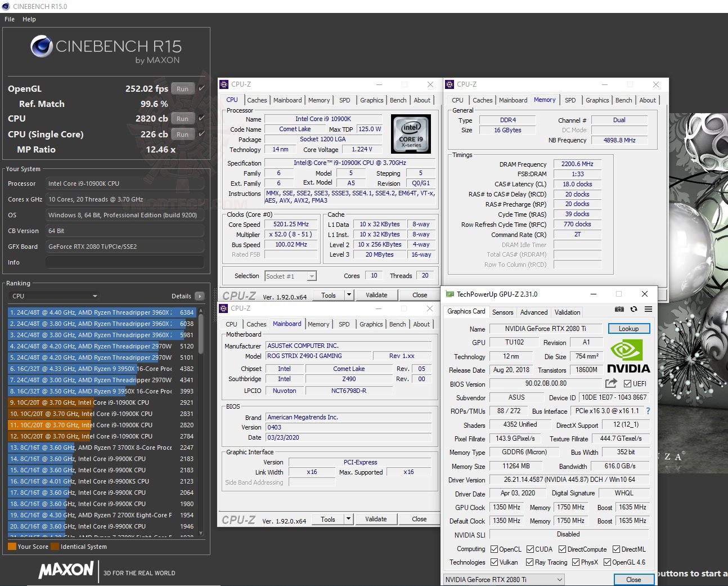Click the Driver Version field in GPU-Z

tap(568, 480)
